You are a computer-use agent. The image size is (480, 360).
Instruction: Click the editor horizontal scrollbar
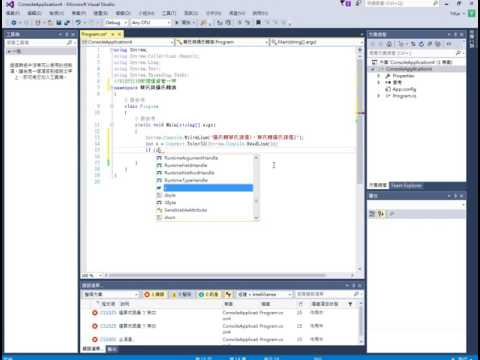(x=228, y=275)
